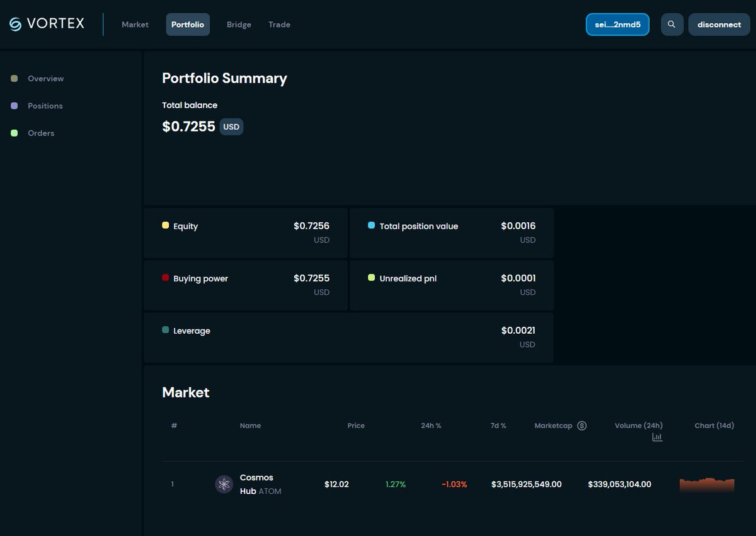The height and width of the screenshot is (536, 756).
Task: Click the USD currency badge
Action: (231, 127)
